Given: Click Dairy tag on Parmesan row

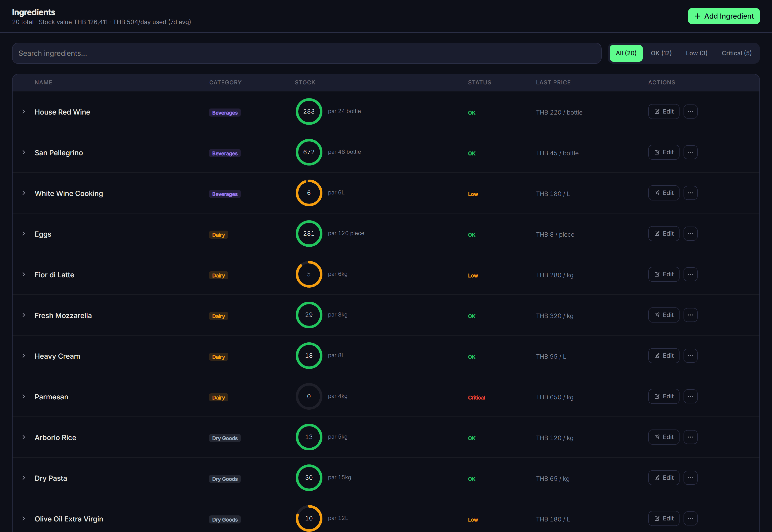Looking at the screenshot, I should pos(218,397).
